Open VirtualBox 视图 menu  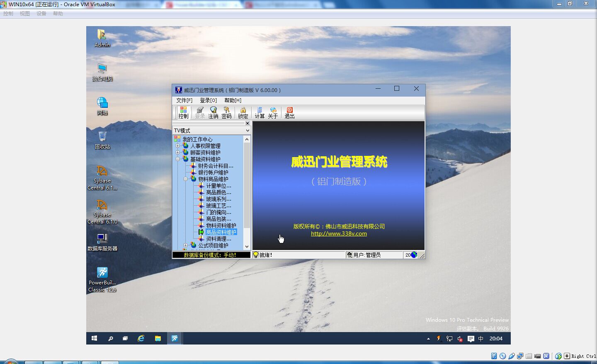point(25,14)
